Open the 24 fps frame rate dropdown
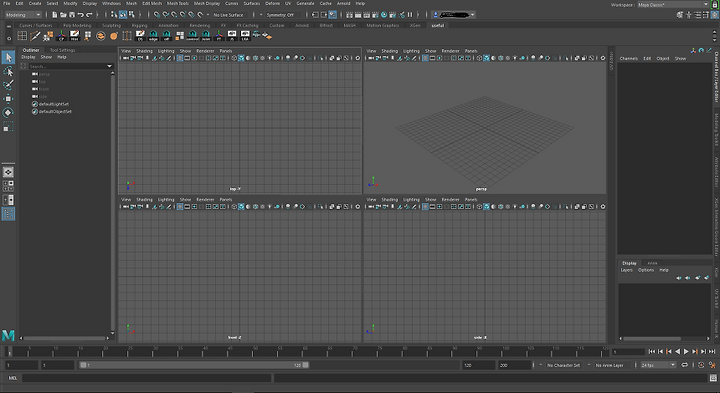This screenshot has height=393, width=720. (x=658, y=365)
